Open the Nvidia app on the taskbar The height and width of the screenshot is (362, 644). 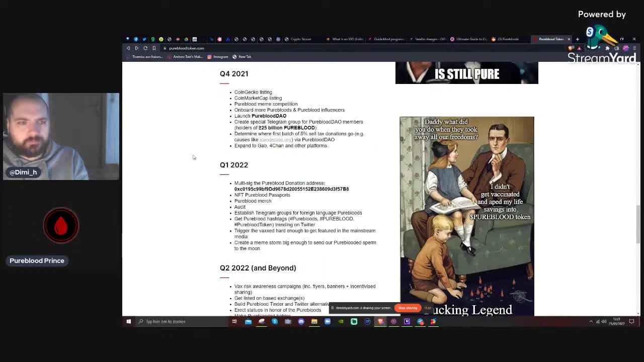point(341,322)
